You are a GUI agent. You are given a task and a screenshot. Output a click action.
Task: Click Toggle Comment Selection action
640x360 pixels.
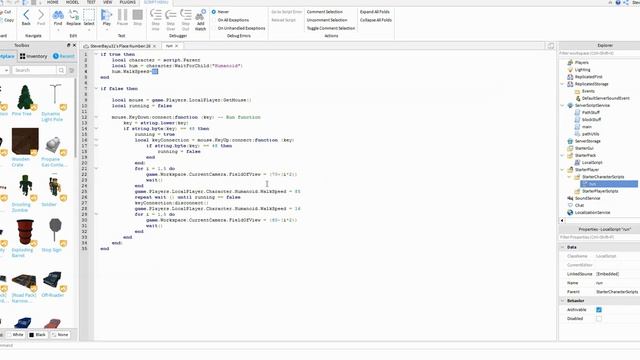(331, 28)
